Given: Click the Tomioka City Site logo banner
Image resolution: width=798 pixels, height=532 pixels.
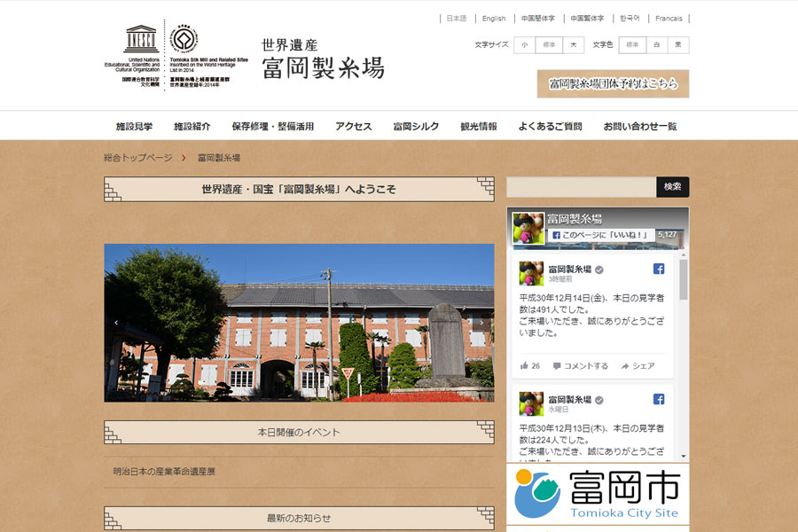Looking at the screenshot, I should point(598,497).
